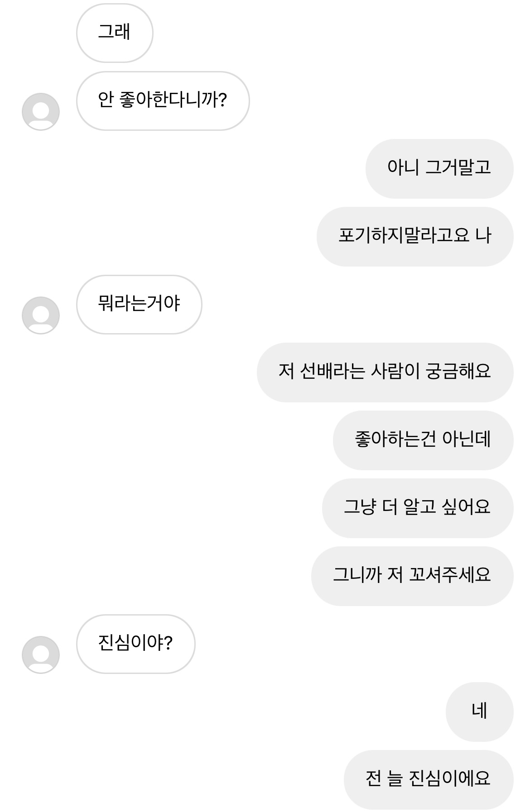Tap the topmost received message bubble
The height and width of the screenshot is (812, 530).
[115, 33]
